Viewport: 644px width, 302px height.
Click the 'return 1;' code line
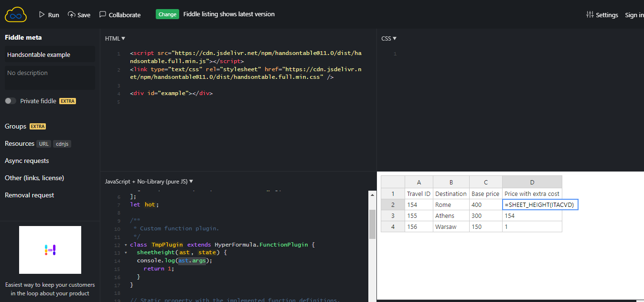(x=159, y=269)
